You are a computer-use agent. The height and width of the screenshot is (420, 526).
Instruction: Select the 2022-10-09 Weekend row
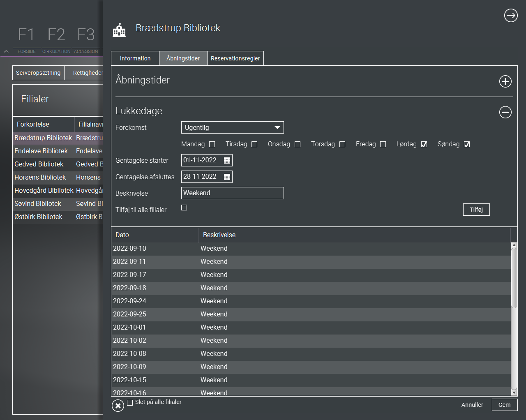point(311,367)
